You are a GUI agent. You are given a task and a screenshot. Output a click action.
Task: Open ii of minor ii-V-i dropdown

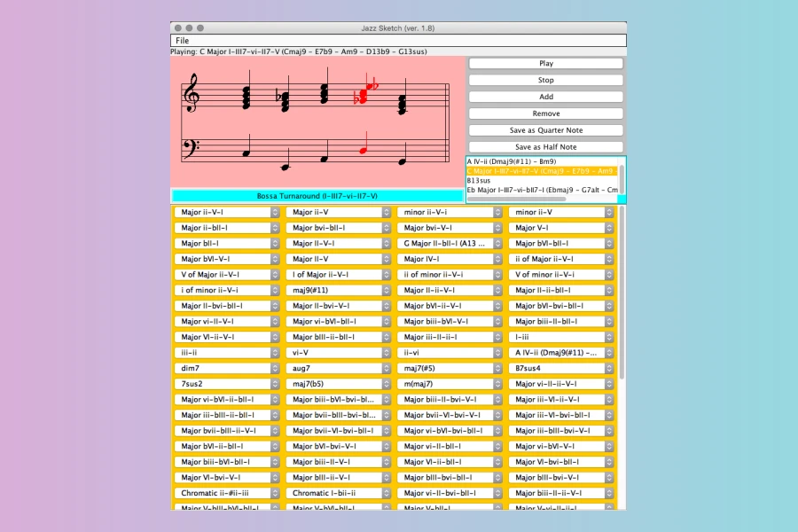point(450,275)
